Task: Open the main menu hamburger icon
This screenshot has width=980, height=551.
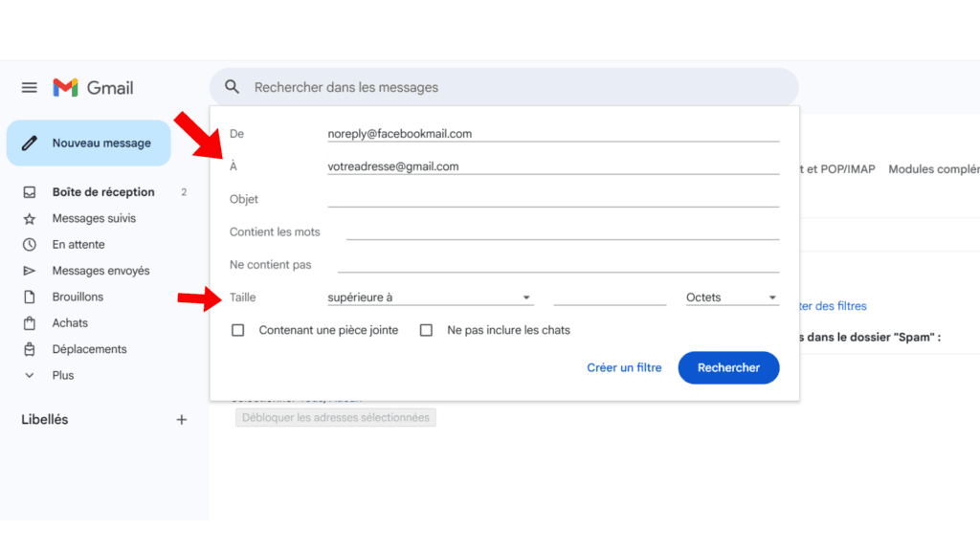Action: pyautogui.click(x=30, y=88)
